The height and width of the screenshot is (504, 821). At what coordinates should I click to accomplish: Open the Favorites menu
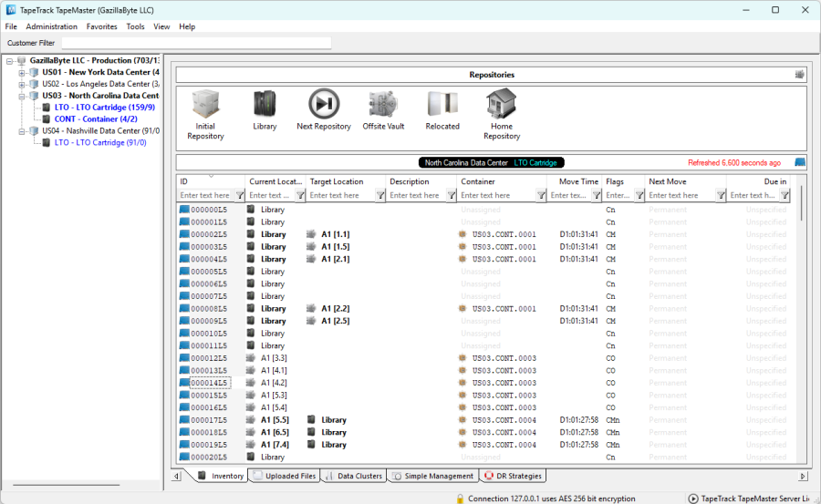(x=101, y=26)
